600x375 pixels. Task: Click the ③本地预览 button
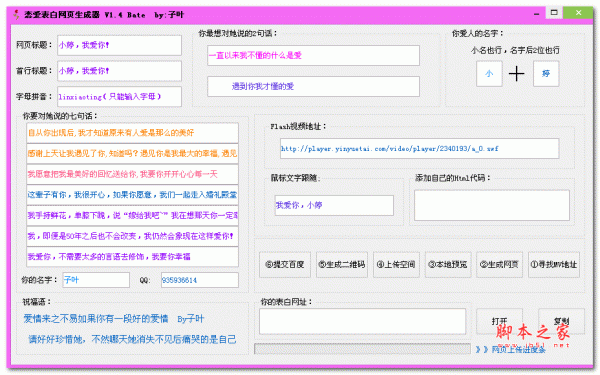pos(448,264)
